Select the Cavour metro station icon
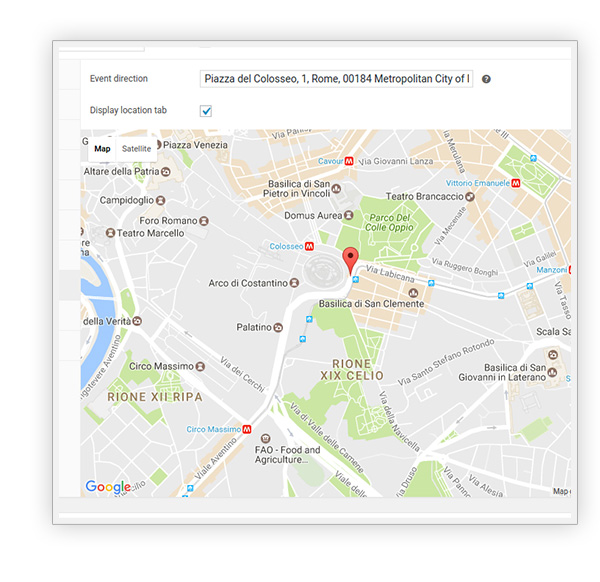600x582 pixels. [349, 161]
